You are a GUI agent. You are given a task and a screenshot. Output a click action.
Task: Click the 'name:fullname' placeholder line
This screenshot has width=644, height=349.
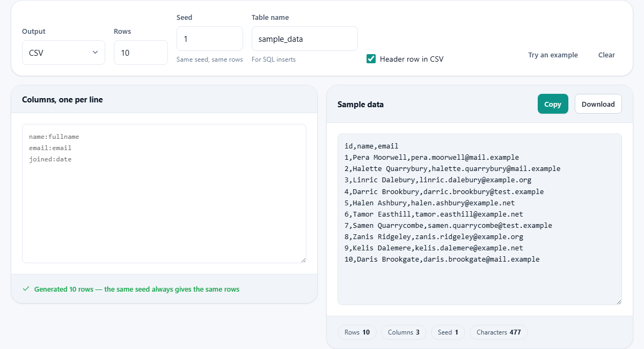click(x=54, y=137)
